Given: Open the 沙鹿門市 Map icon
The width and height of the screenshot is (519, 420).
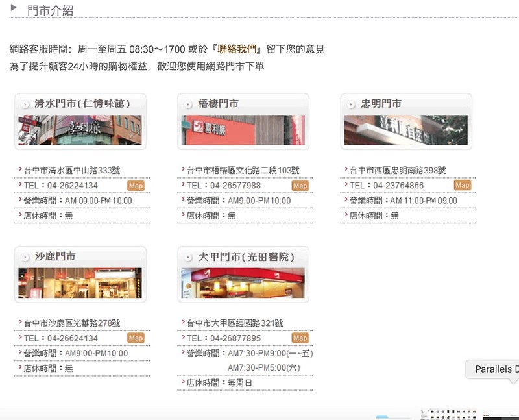Looking at the screenshot, I should [136, 338].
